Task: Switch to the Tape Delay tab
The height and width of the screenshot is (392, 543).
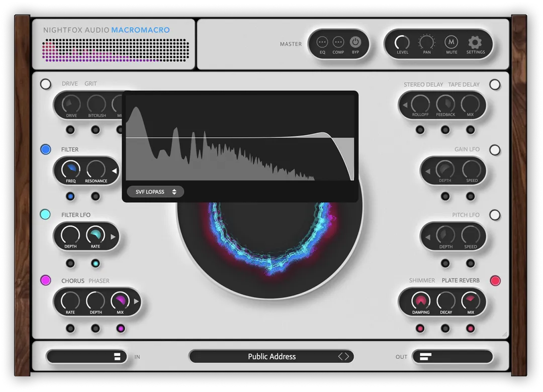Action: click(x=464, y=84)
